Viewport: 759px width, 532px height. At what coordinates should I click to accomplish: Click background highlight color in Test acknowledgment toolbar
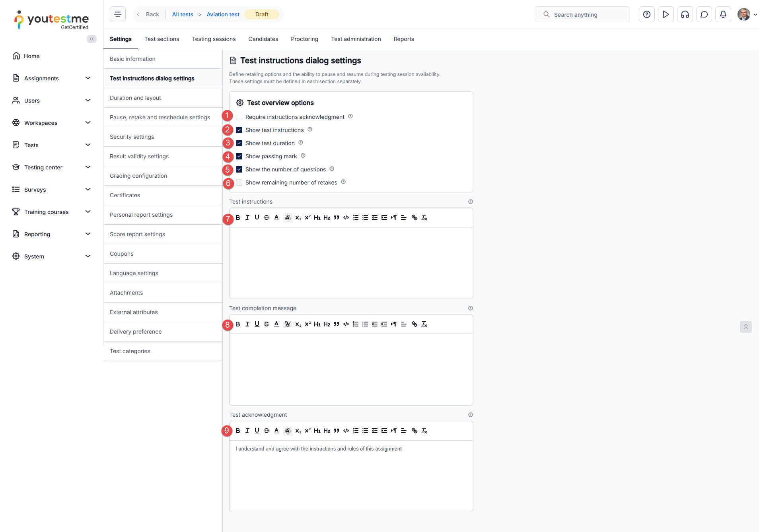click(x=288, y=431)
